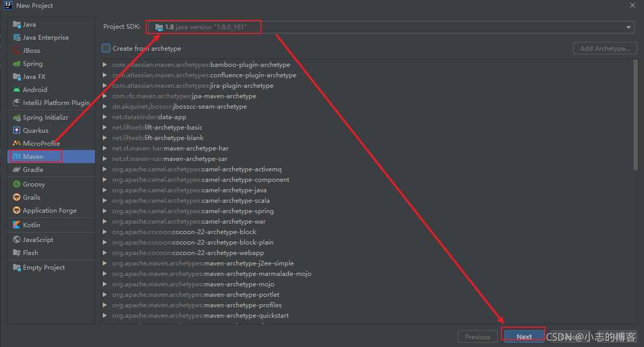Click the Previous button
This screenshot has width=644, height=347.
[478, 337]
